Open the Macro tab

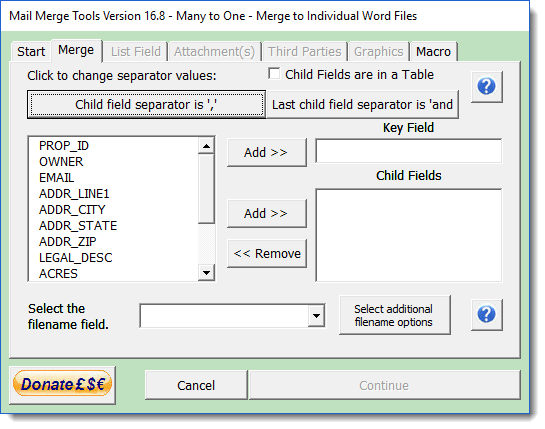433,52
